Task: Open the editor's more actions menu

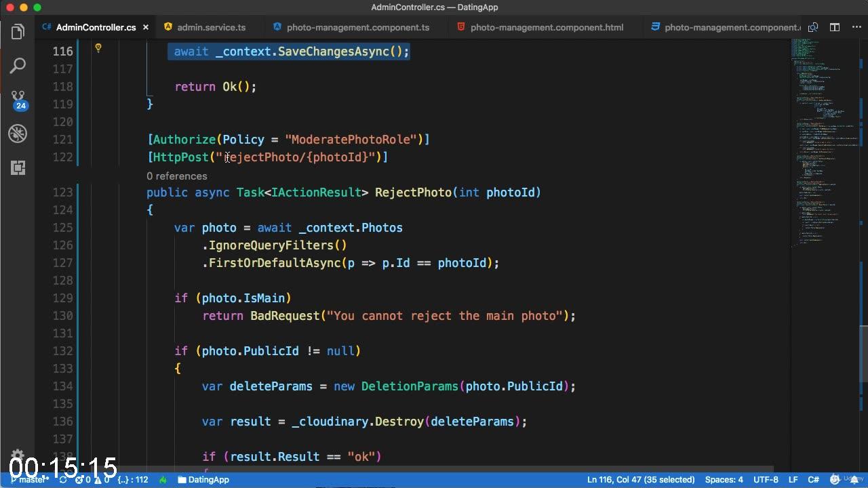Action: coord(856,27)
